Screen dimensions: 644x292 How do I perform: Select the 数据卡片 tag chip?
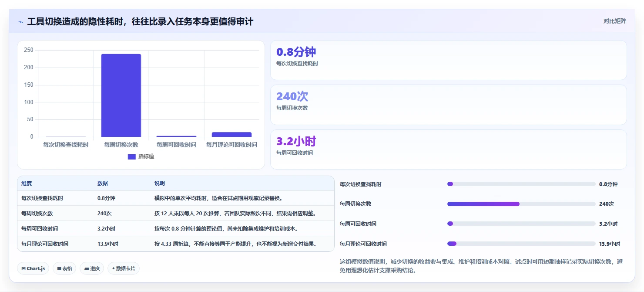[x=124, y=268]
